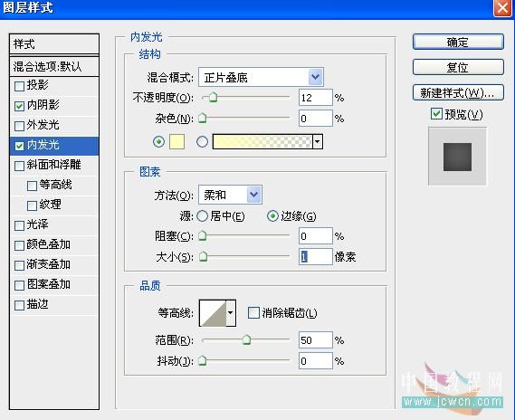Select the 内阴影 inner shadow style row
Image resolution: width=515 pixels, height=420 pixels.
pyautogui.click(x=54, y=106)
